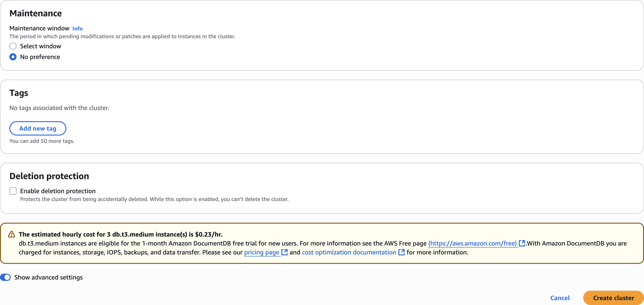This screenshot has height=305, width=644.
Task: Open Info link next to Maintenance window
Action: point(77,29)
